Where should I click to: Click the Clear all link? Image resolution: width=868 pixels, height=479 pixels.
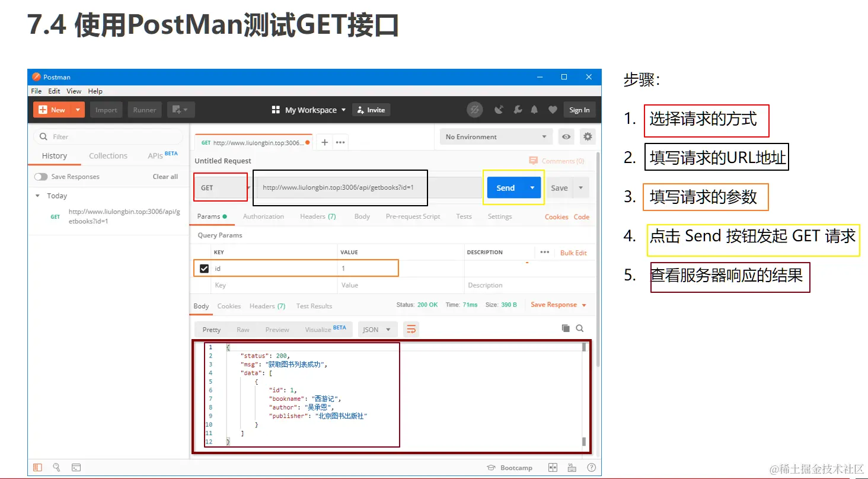tap(165, 177)
